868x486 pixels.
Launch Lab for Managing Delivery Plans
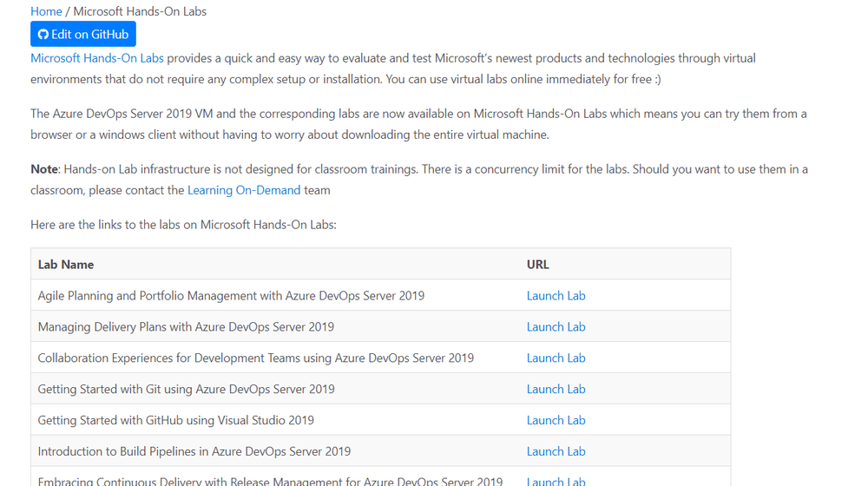point(556,326)
